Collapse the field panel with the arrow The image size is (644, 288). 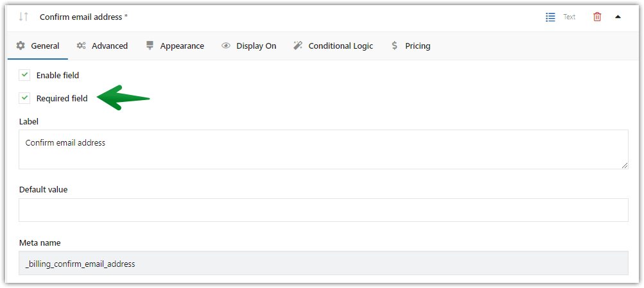(x=618, y=17)
